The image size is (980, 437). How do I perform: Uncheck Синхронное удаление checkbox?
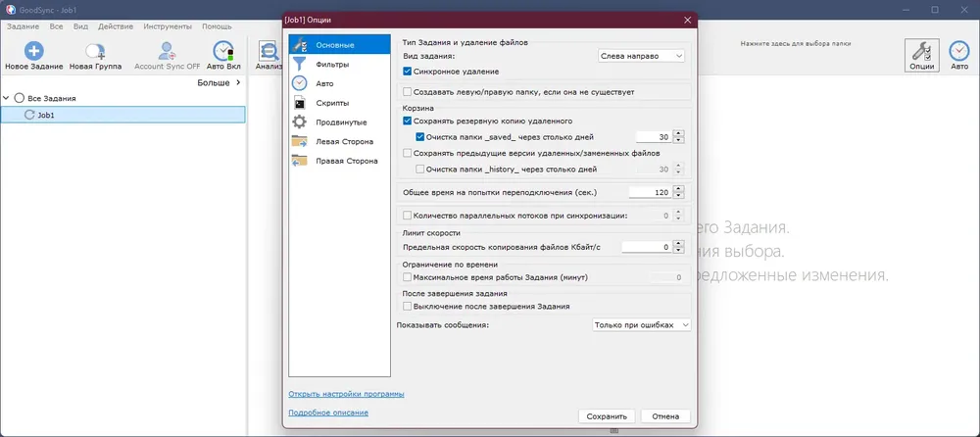(x=408, y=72)
